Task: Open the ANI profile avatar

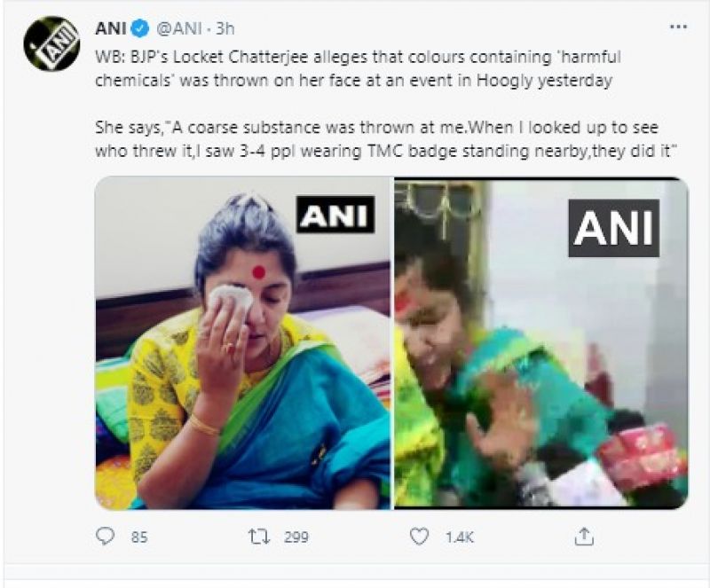Action: (51, 43)
